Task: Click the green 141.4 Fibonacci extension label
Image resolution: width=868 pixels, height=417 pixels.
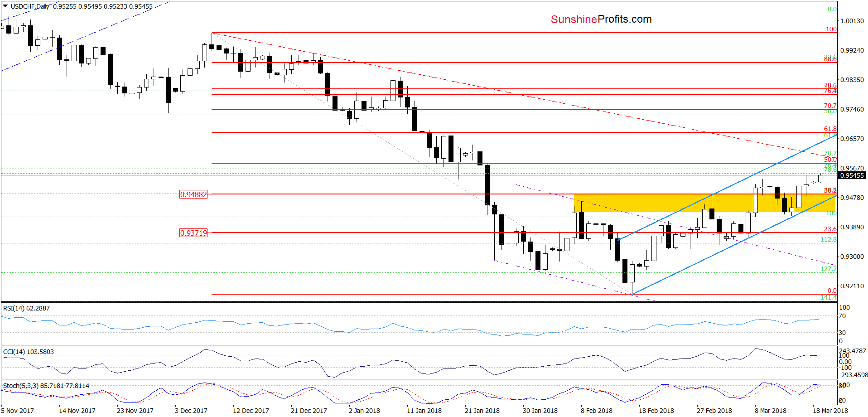Action: (x=829, y=297)
